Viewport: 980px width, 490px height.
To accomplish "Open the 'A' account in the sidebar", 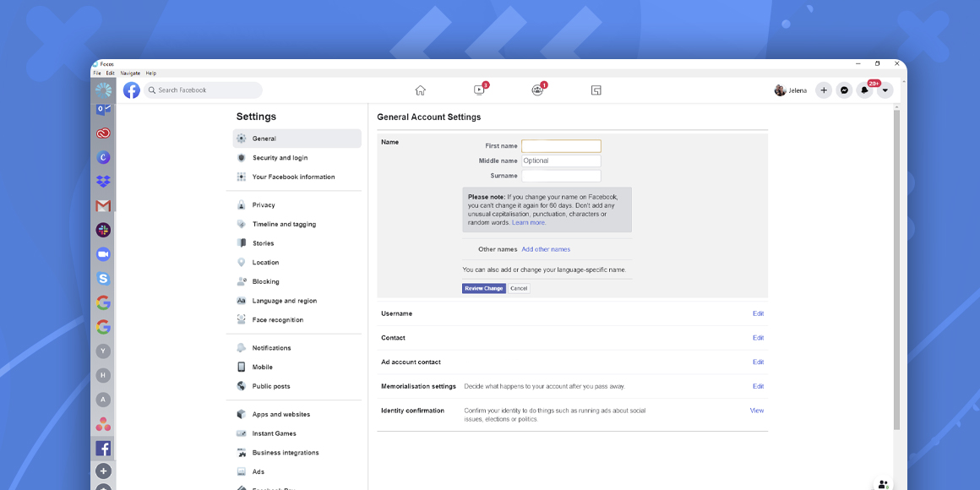I will tap(103, 399).
